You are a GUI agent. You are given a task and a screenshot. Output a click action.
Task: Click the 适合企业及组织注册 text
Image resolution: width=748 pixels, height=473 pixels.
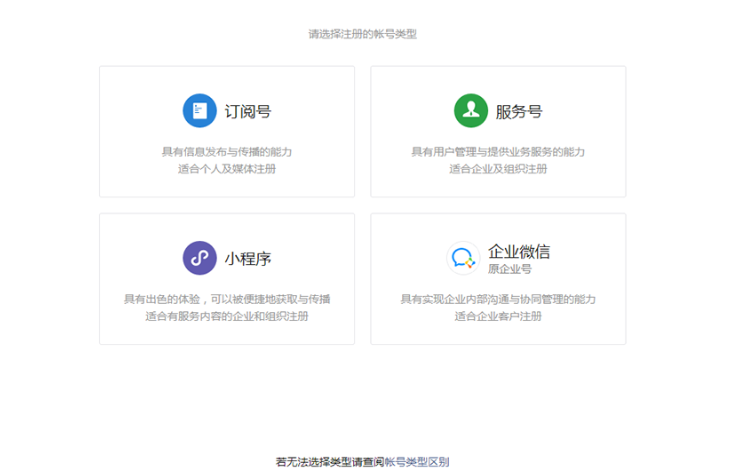[x=498, y=169]
